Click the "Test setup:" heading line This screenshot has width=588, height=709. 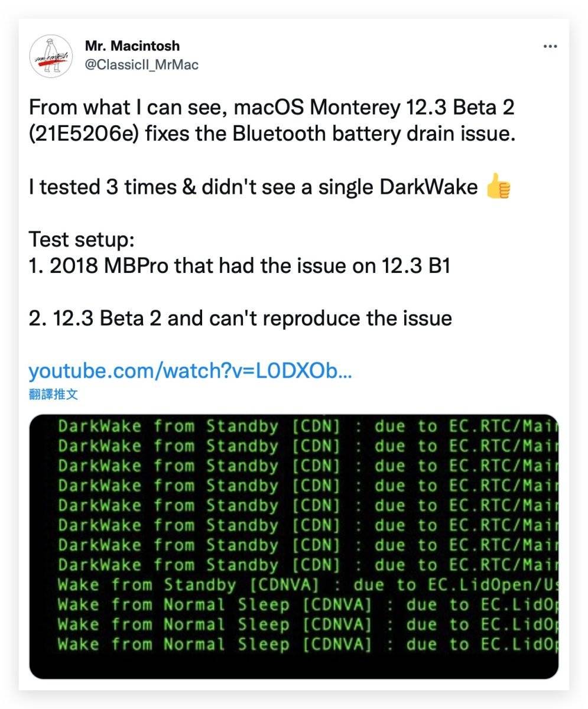[x=82, y=240]
